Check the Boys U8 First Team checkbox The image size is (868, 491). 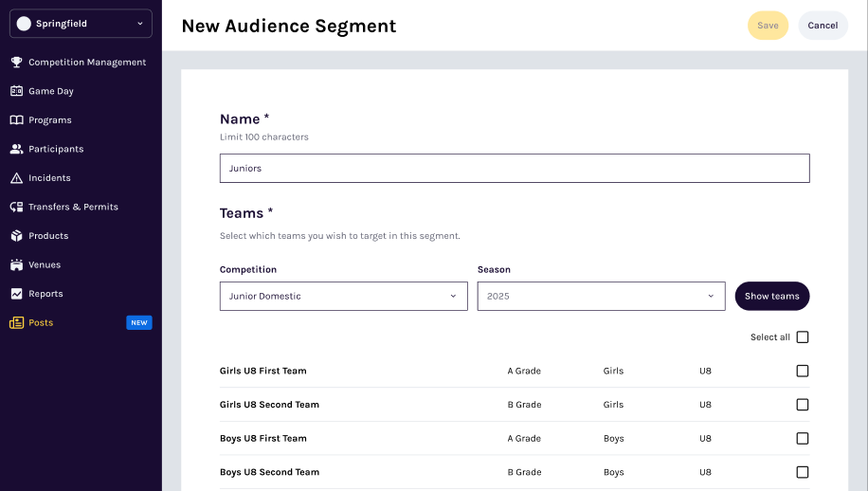pos(803,439)
